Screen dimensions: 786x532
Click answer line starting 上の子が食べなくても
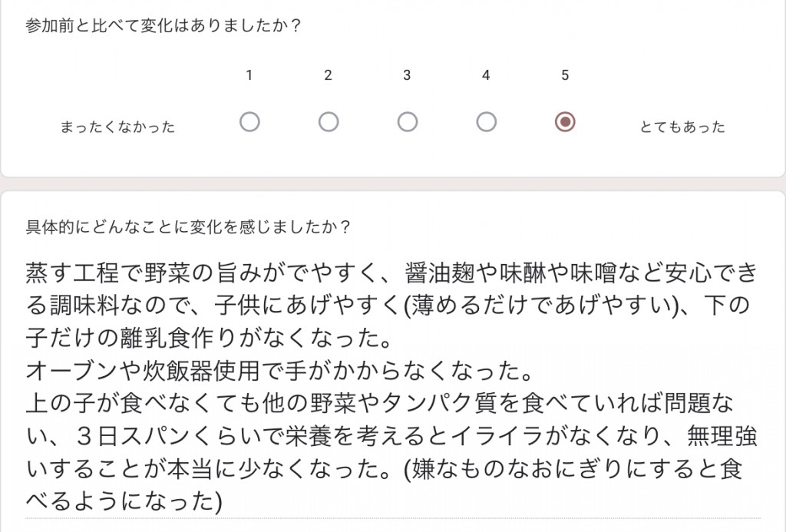[379, 403]
